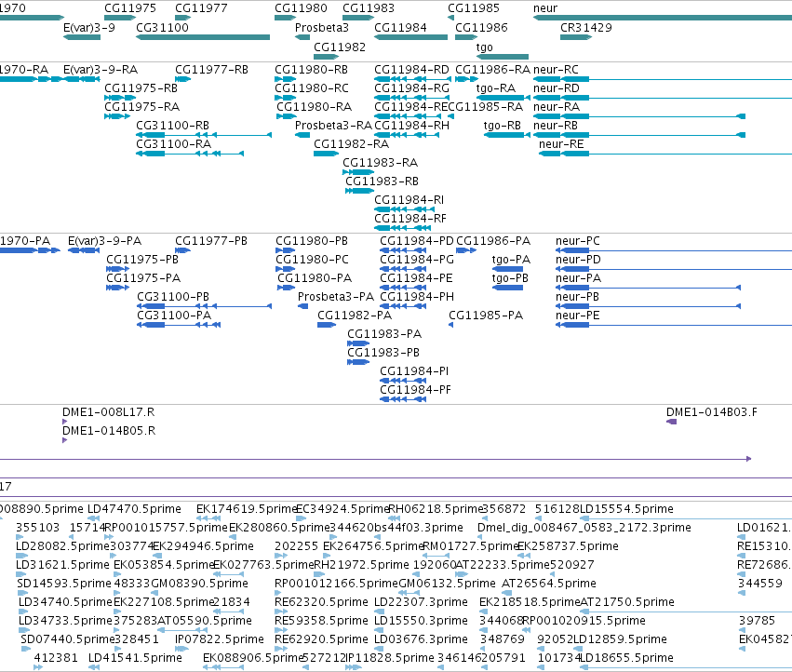Click the E(var)3-9 gene label
This screenshot has height=672, width=792.
tap(89, 28)
